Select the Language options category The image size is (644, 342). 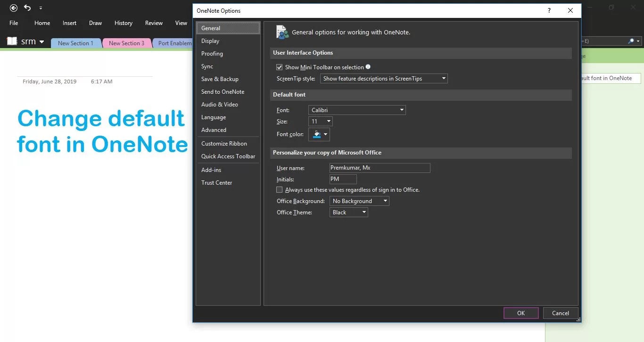pyautogui.click(x=228, y=117)
